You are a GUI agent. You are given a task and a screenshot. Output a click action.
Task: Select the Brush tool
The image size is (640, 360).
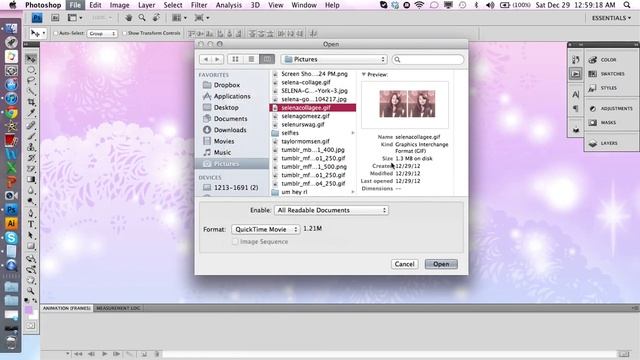[x=31, y=136]
